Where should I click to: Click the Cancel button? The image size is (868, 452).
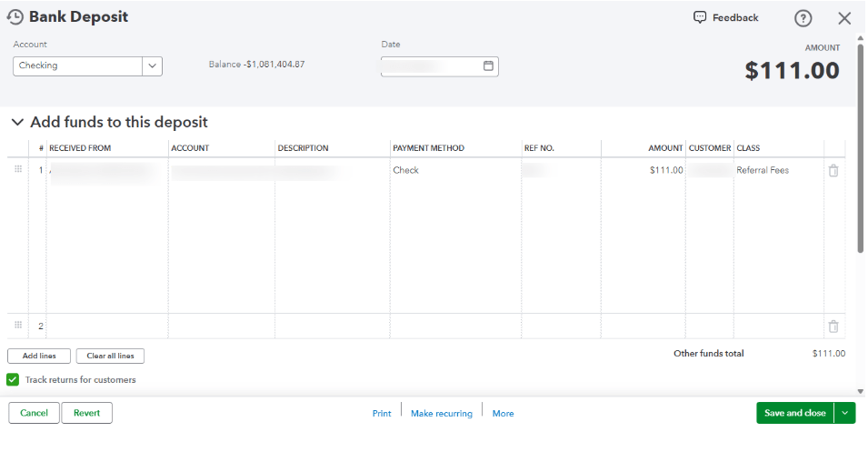click(x=34, y=413)
